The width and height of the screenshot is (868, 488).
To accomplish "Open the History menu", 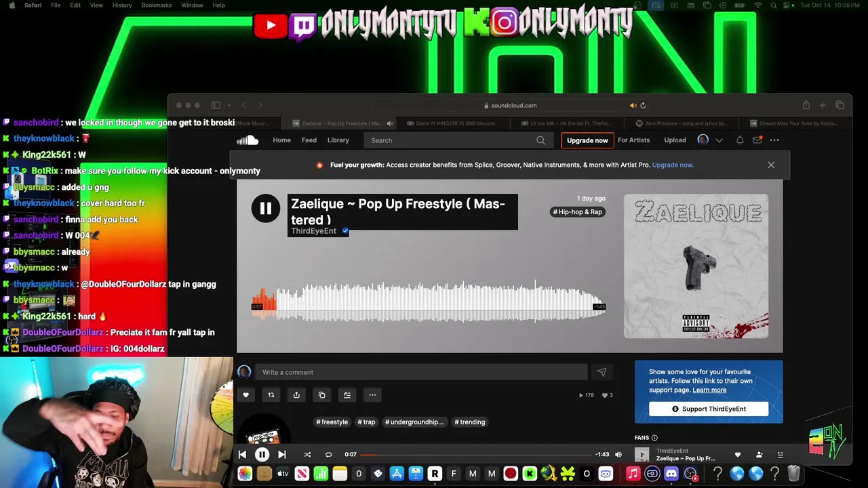I will pos(122,5).
